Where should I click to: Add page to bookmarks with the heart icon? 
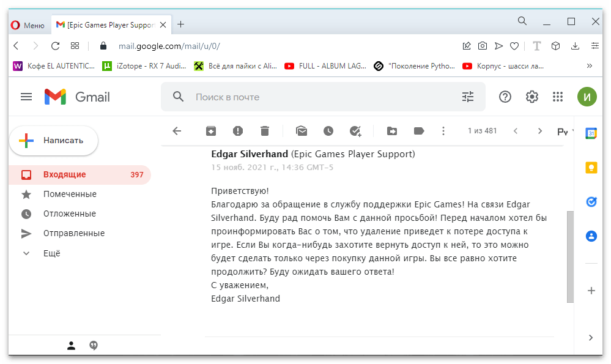(x=514, y=46)
